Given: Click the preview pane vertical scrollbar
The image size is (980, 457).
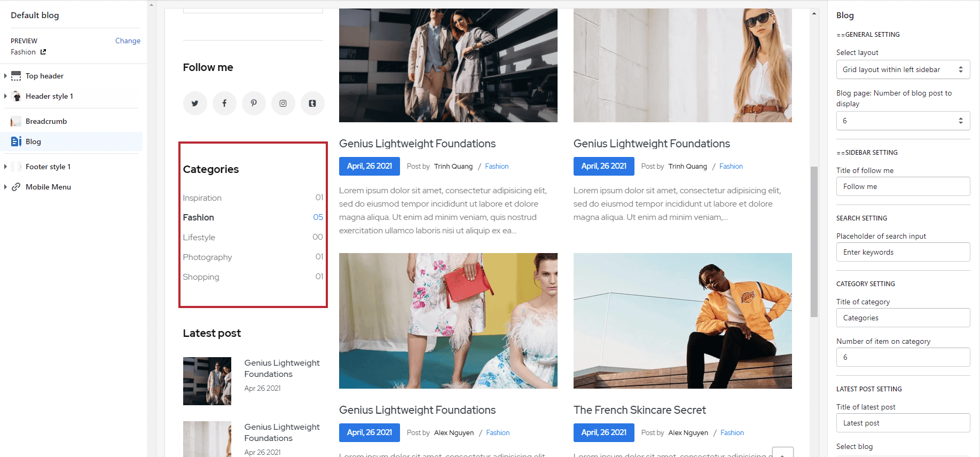Looking at the screenshot, I should [814, 241].
